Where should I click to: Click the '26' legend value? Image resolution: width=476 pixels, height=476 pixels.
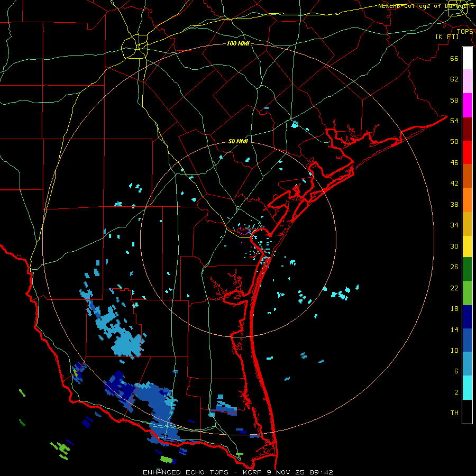(x=454, y=267)
